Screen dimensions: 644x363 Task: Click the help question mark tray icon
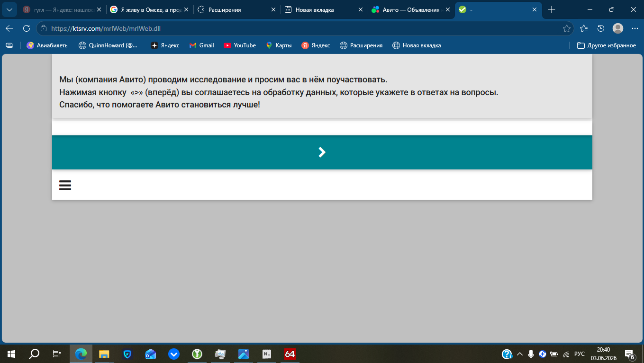click(507, 354)
